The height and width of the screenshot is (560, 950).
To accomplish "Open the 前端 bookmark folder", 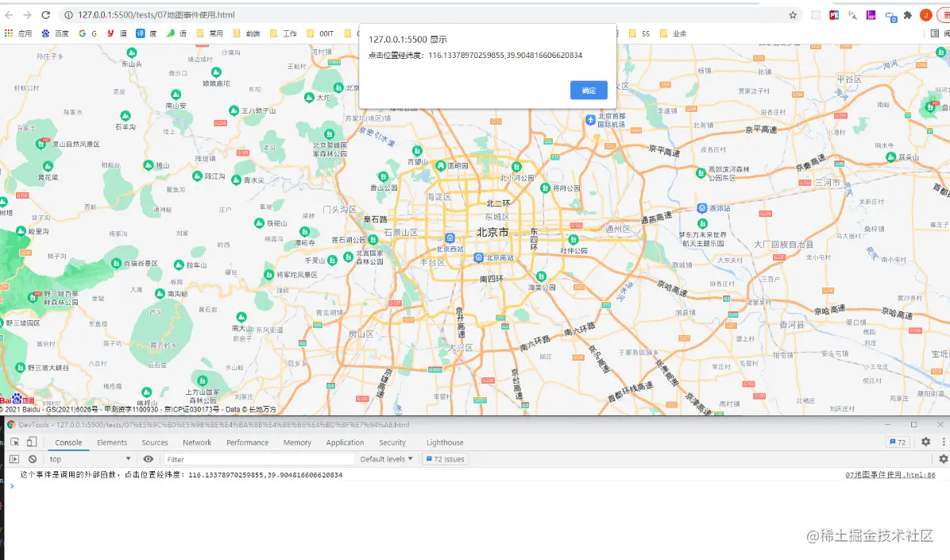I will (x=246, y=33).
